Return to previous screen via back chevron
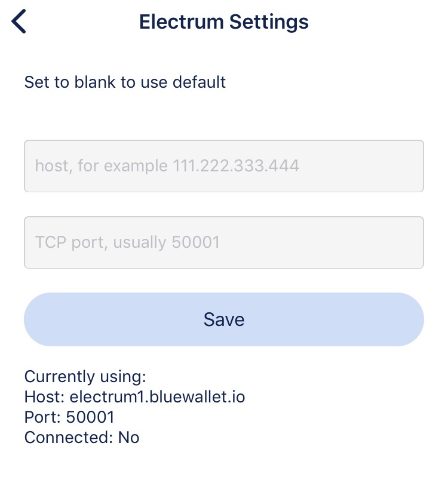The height and width of the screenshot is (486, 448). click(x=19, y=22)
